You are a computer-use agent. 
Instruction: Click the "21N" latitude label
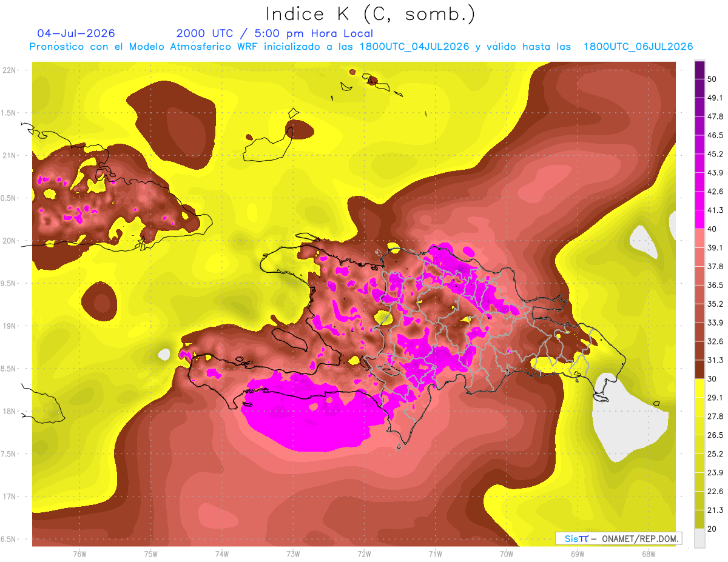[9, 155]
